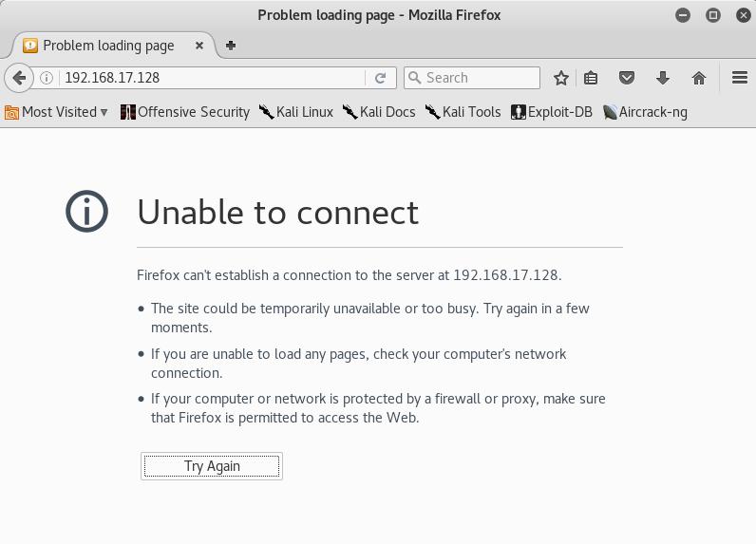This screenshot has width=756, height=544.
Task: Open the Offensive Security bookmark
Action: pos(185,112)
